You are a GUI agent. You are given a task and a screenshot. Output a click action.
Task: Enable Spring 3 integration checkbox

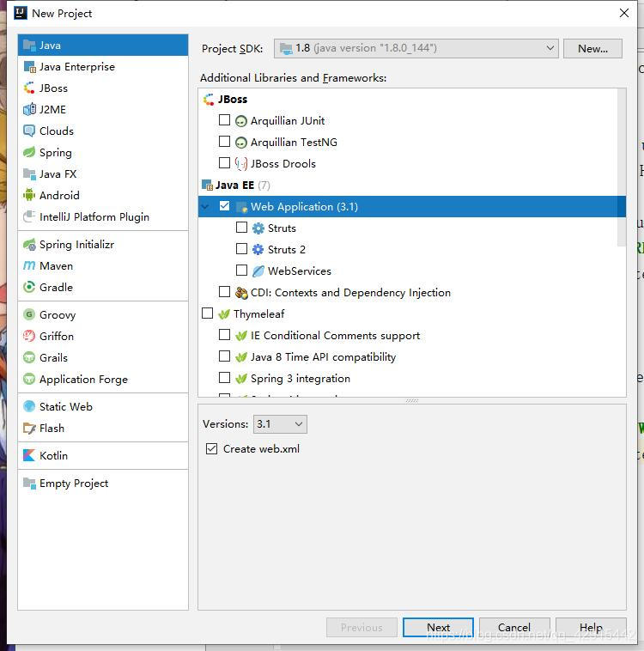(224, 378)
